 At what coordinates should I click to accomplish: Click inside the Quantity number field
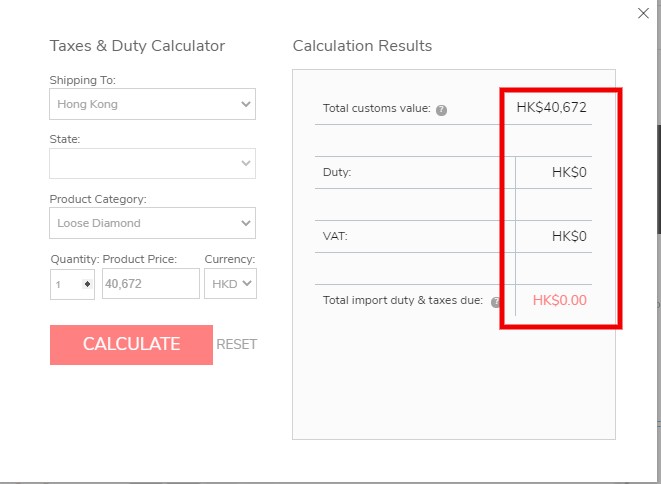point(66,284)
